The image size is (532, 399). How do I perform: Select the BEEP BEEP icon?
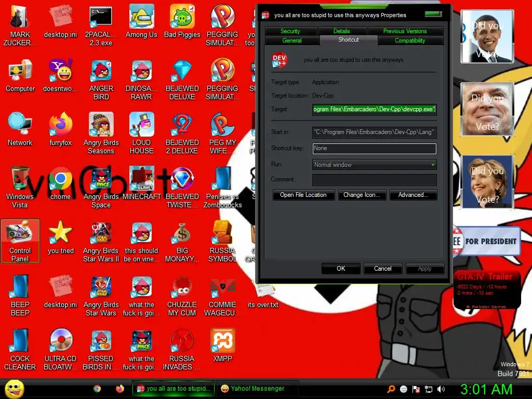20,296
